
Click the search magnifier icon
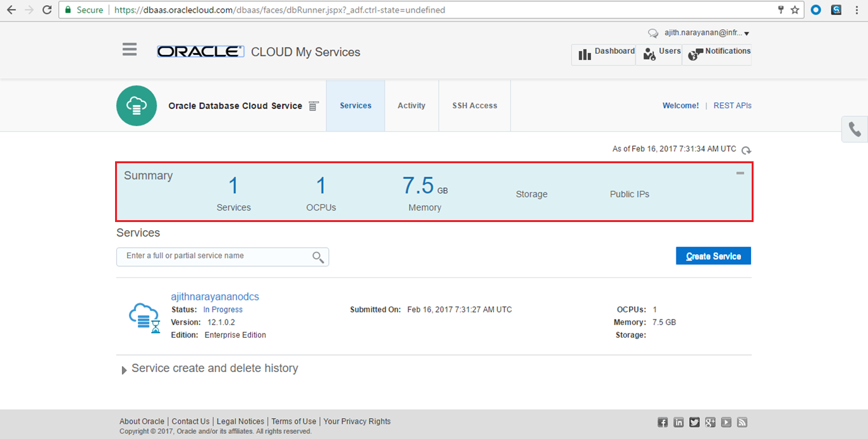click(318, 257)
